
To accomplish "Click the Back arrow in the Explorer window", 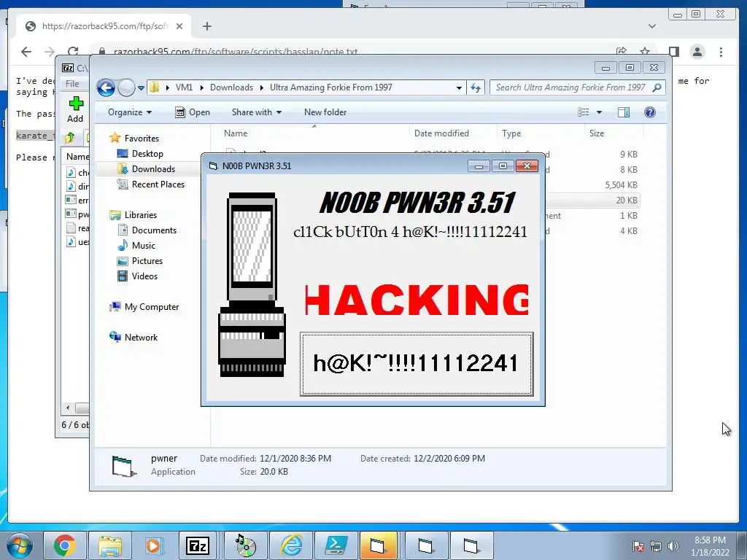I will [x=106, y=87].
